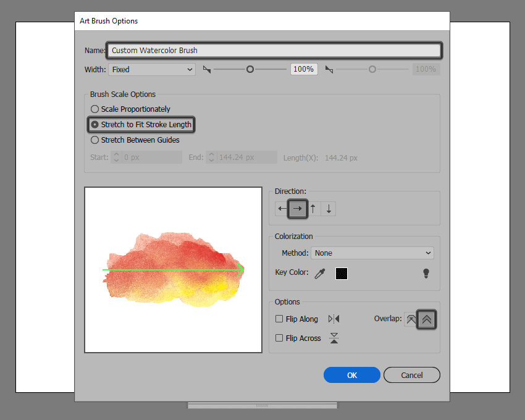The width and height of the screenshot is (525, 420).
Task: Select down arrow brush direction
Action: (x=329, y=209)
